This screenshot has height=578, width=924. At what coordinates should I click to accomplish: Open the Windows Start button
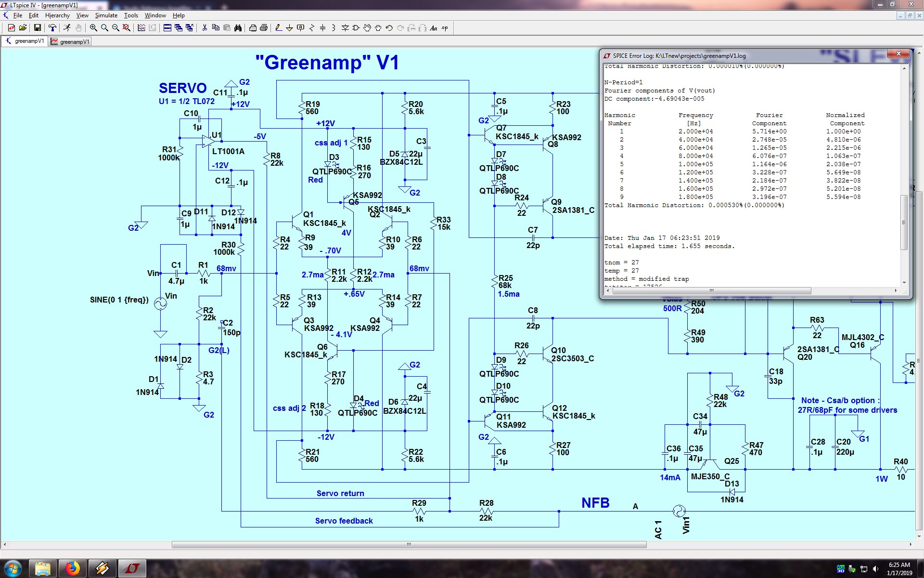[x=13, y=569]
